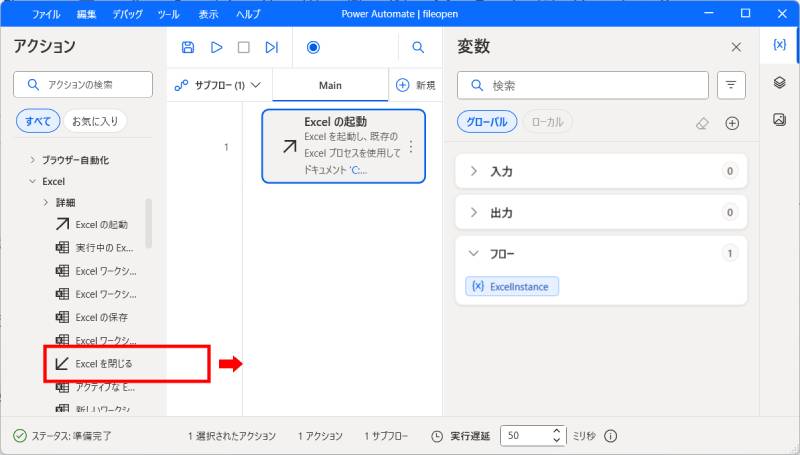Open デバッグ menu
The height and width of the screenshot is (455, 800).
(x=128, y=14)
